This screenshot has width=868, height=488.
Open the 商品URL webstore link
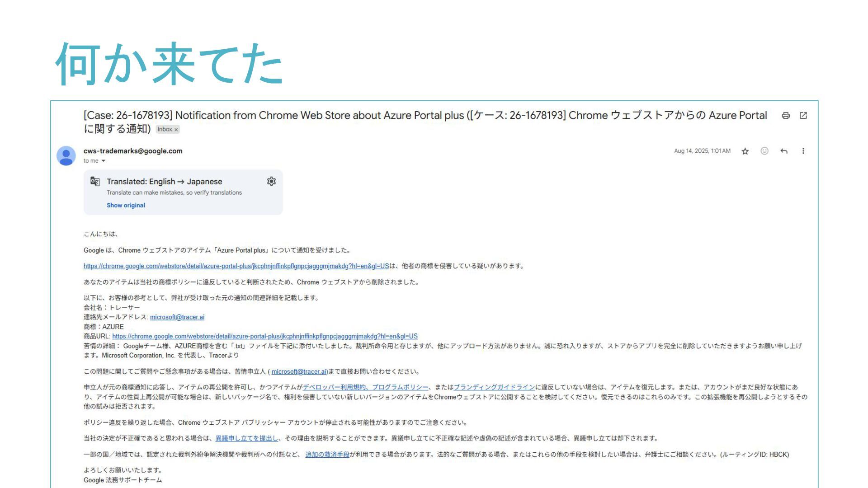click(264, 336)
